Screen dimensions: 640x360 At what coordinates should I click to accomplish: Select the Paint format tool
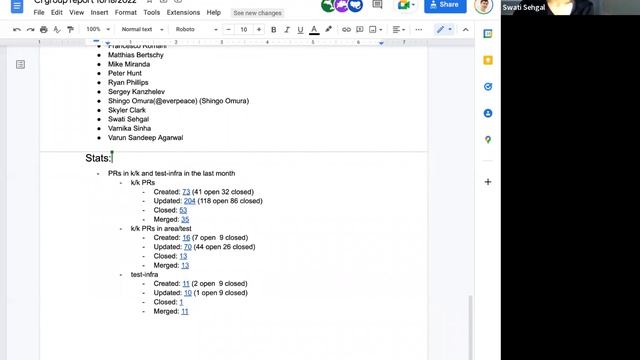71,29
